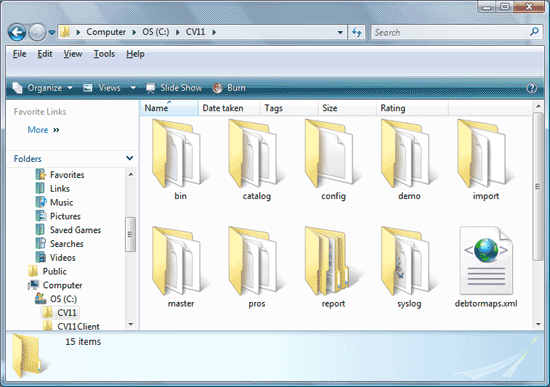Sort by the Size column header

click(x=347, y=108)
